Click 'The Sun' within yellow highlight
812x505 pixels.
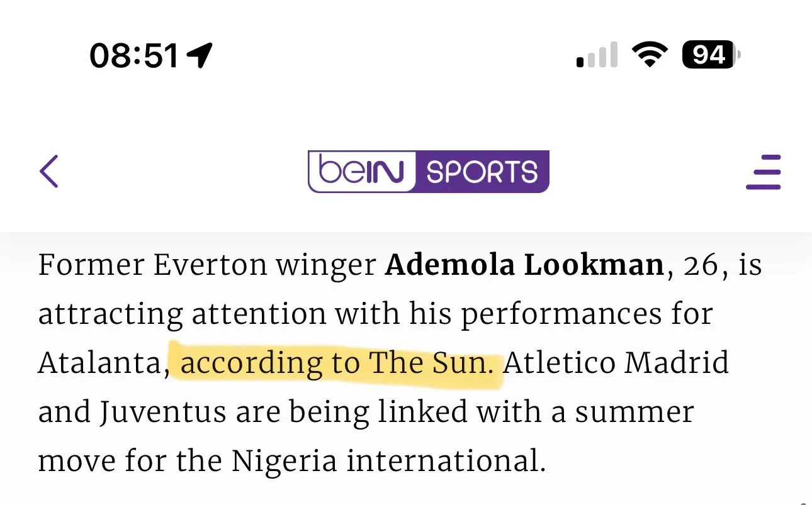(x=431, y=363)
